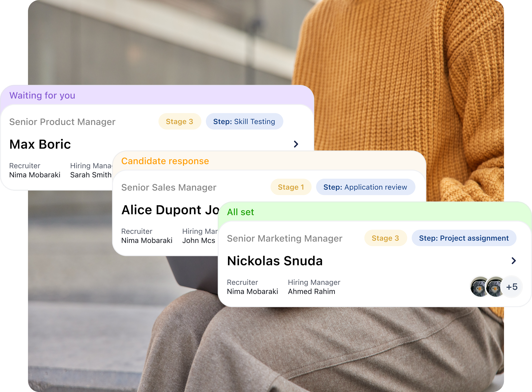The image size is (532, 392).
Task: Click hiring manager Sarah Smith
Action: coord(91,175)
